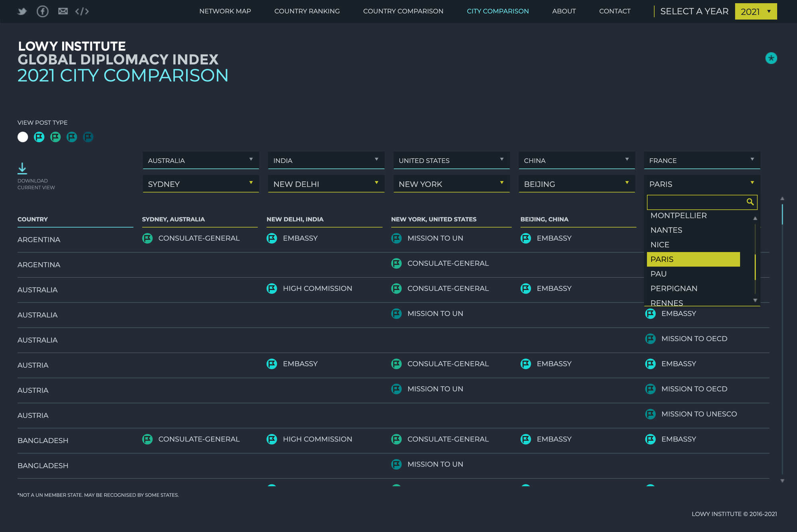Select the white all-post-types circle
Viewport: 797px width, 532px height.
pyautogui.click(x=23, y=137)
